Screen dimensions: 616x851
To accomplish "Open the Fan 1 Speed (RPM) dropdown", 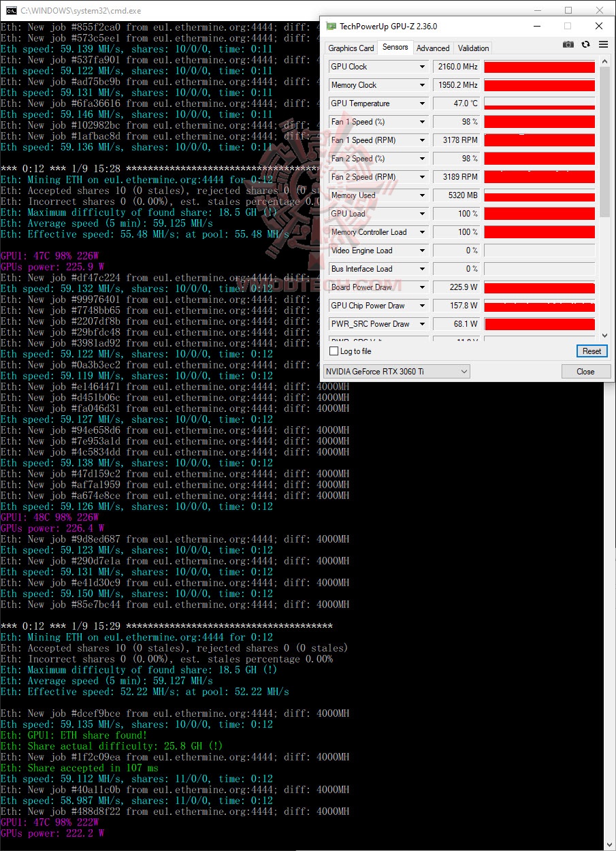I will [422, 140].
